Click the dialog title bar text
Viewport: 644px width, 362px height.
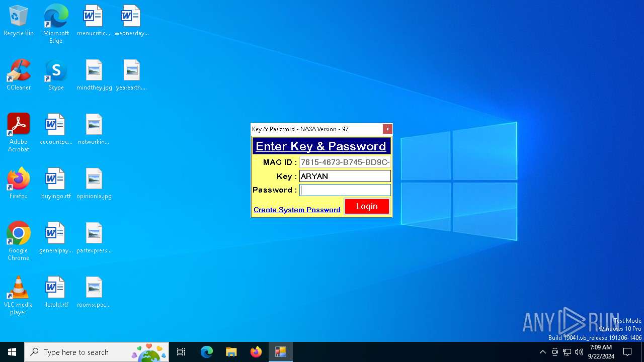click(300, 129)
